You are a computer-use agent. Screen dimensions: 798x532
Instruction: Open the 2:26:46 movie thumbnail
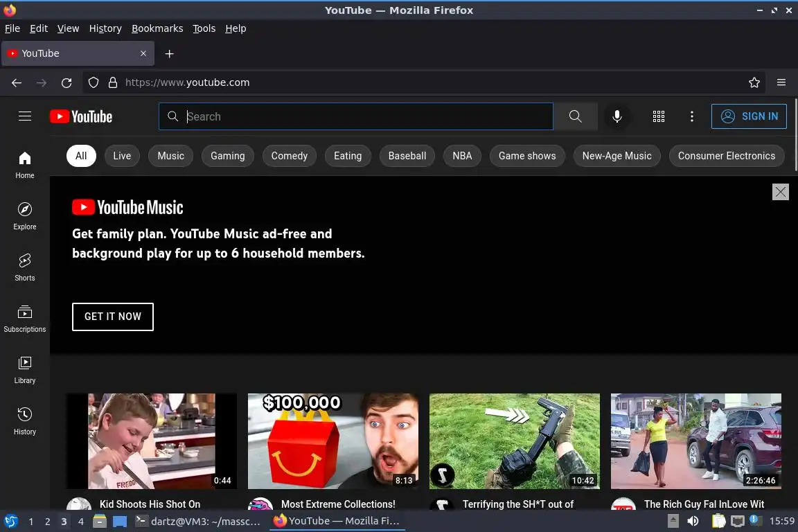click(696, 441)
